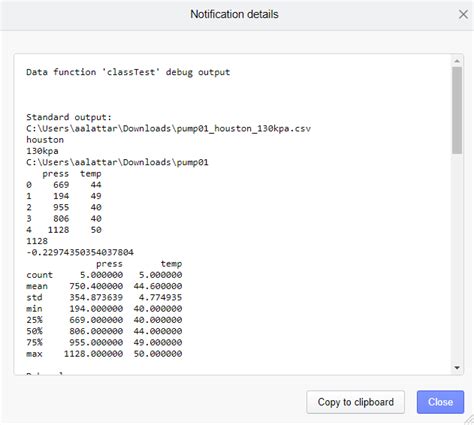Click the 'std' statistics row
The image size is (474, 425).
[x=104, y=297]
